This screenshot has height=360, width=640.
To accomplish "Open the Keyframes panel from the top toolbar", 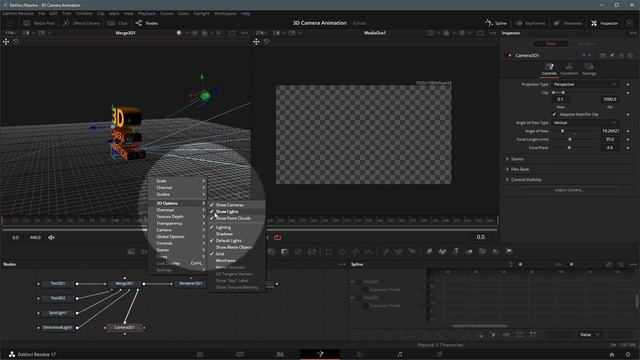I will 530,23.
